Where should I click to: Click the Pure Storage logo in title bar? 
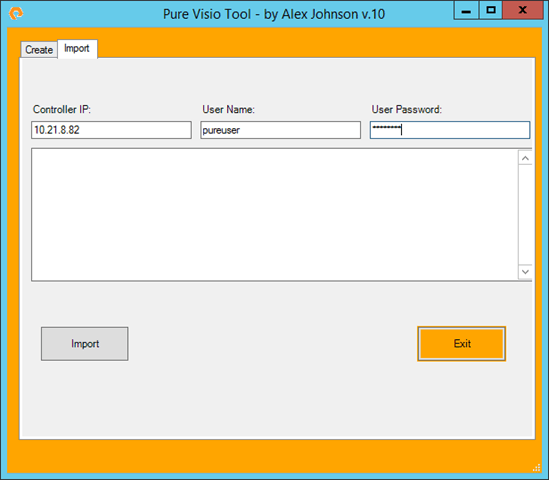click(16, 14)
